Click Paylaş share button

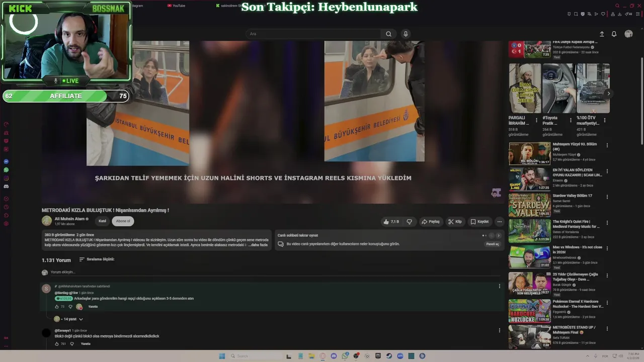pos(430,222)
